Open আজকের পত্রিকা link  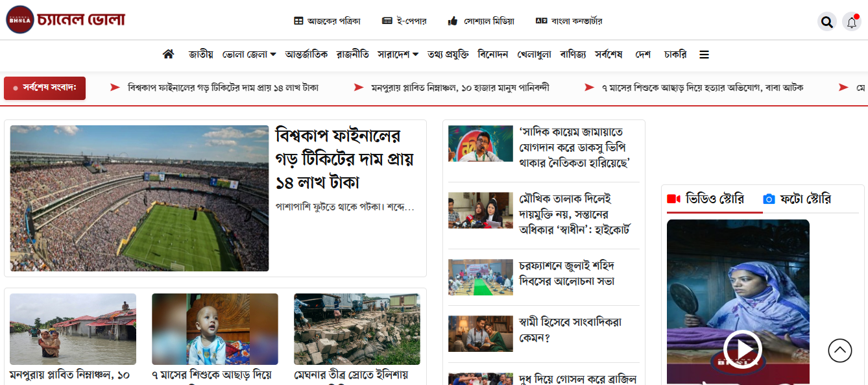327,21
